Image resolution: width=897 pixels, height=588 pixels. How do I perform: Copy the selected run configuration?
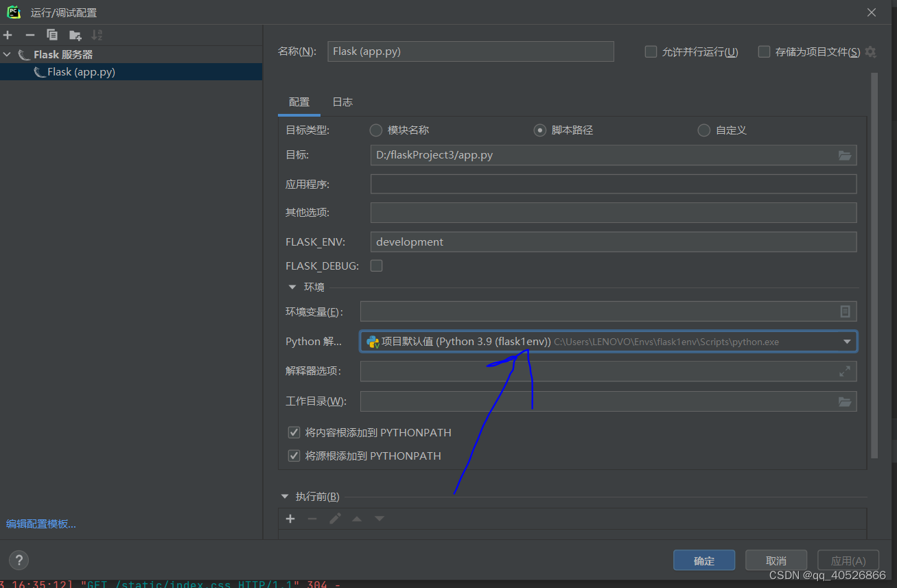coord(52,35)
